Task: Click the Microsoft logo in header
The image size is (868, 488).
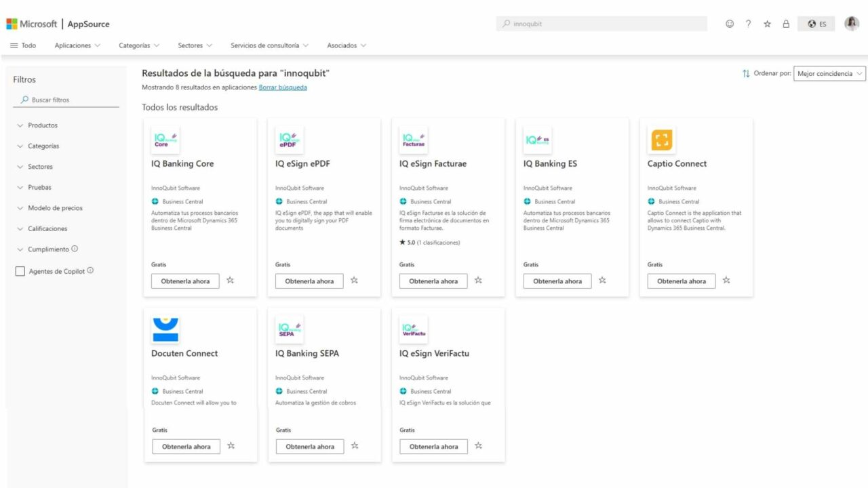Action: coord(31,24)
